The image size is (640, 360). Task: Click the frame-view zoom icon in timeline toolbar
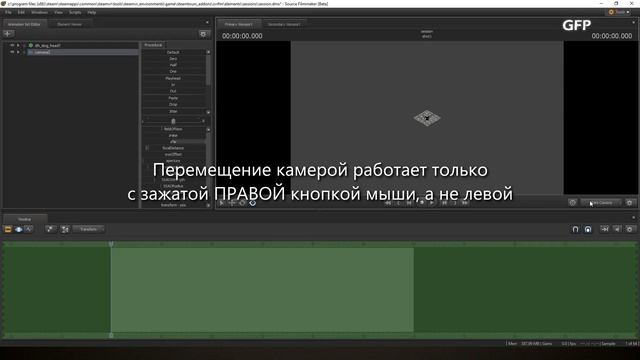click(x=50, y=229)
